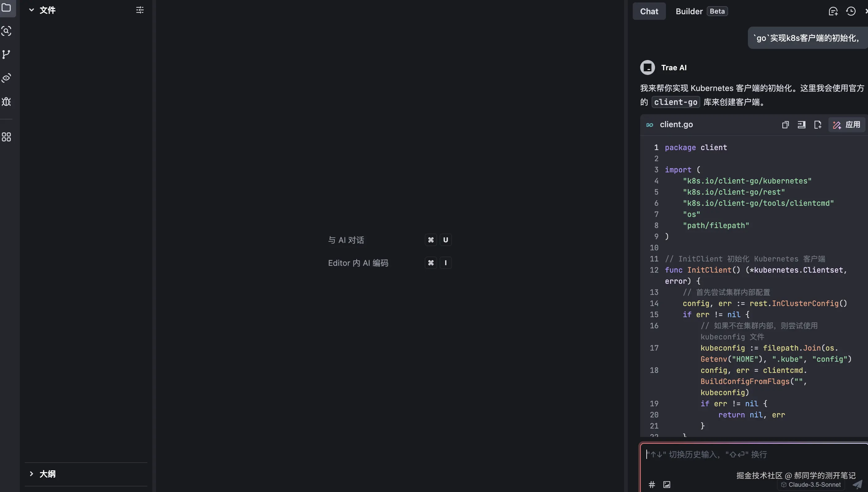Viewport: 868px width, 492px height.
Task: Start a new chat session
Action: pyautogui.click(x=833, y=11)
